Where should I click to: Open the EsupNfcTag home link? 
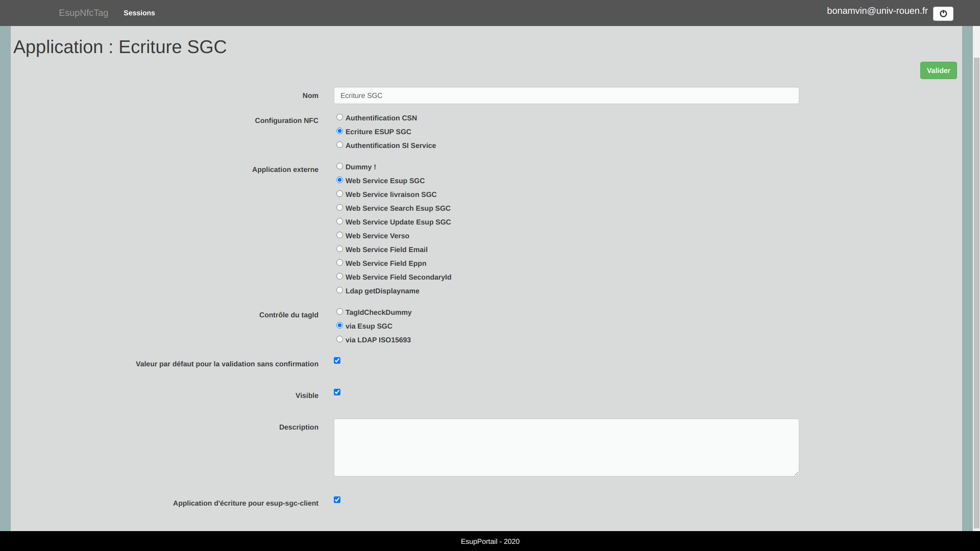coord(83,13)
